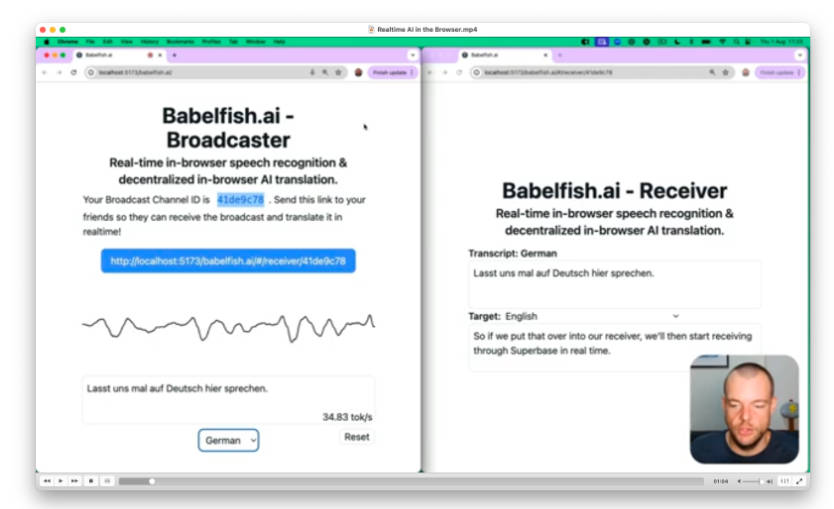The height and width of the screenshot is (509, 834).
Task: Open the Target English language dropdown
Action: tap(592, 316)
